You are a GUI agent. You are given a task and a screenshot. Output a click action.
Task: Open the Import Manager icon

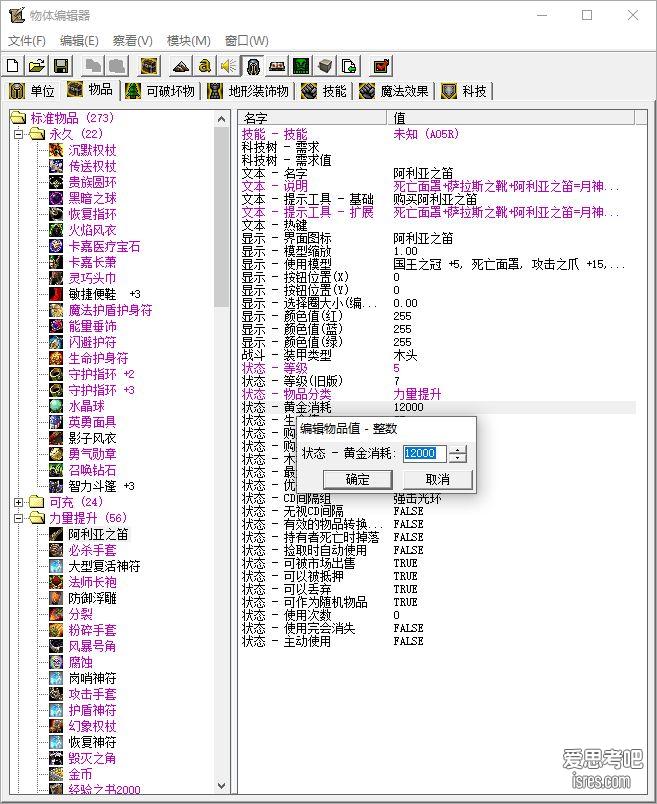point(349,66)
